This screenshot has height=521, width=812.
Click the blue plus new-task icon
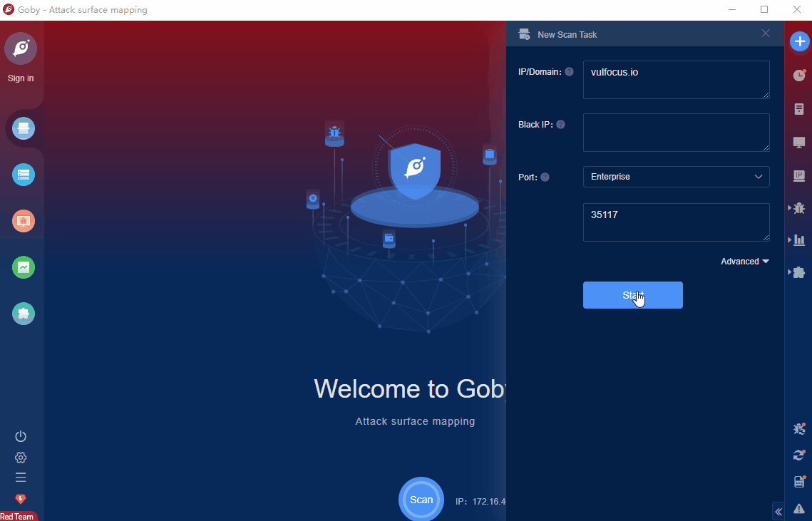tap(799, 41)
